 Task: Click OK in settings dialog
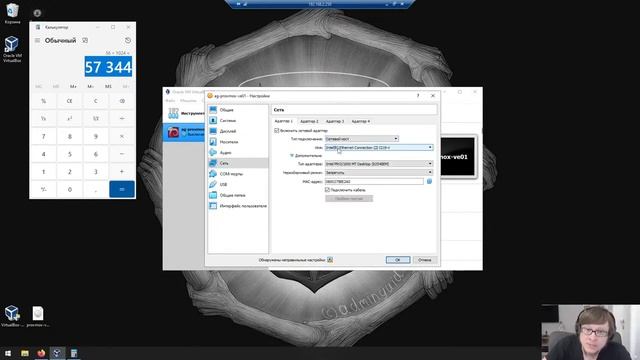click(x=398, y=260)
